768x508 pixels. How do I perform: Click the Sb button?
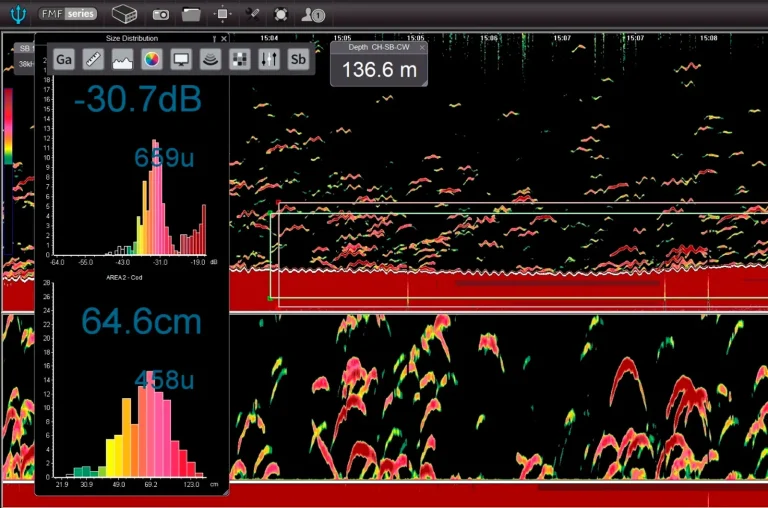[x=298, y=59]
